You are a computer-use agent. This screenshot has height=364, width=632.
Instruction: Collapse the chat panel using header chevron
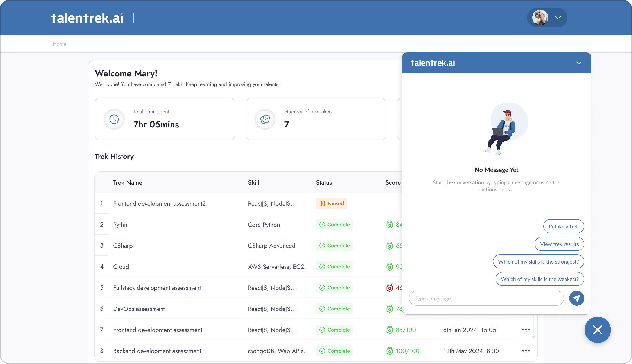[x=579, y=63]
